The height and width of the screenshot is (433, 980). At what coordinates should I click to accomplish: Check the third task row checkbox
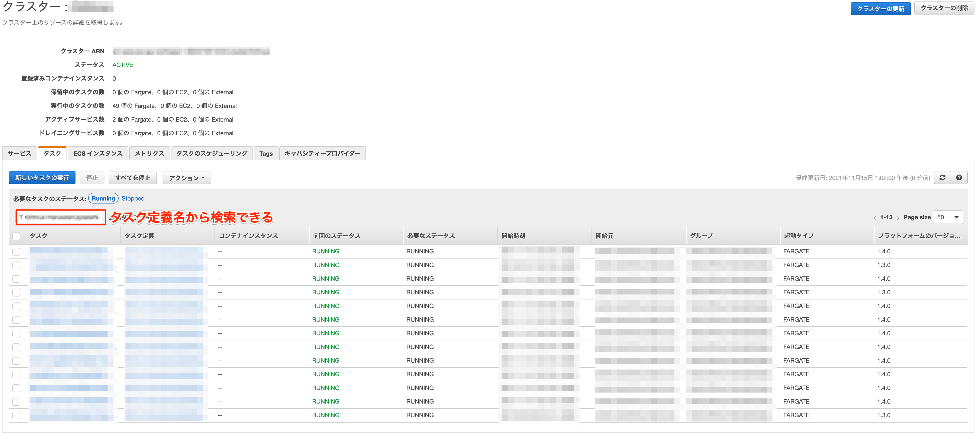[x=16, y=279]
